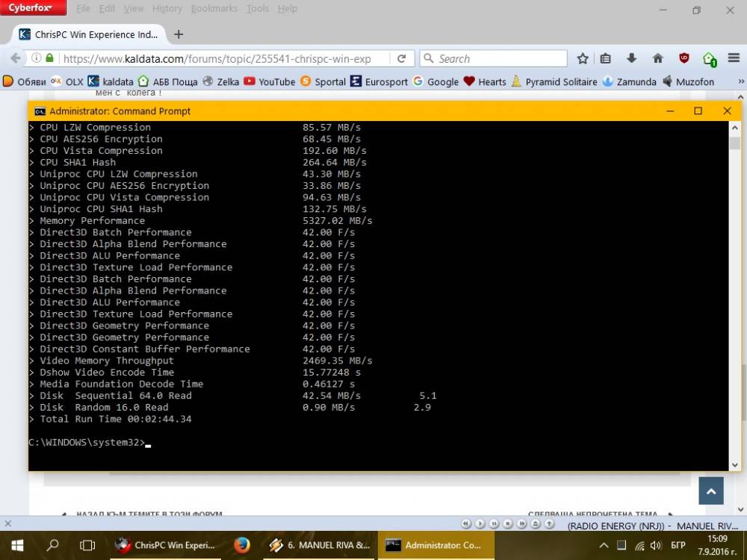Show hidden tray icons chevron
This screenshot has width=747, height=560.
click(604, 546)
